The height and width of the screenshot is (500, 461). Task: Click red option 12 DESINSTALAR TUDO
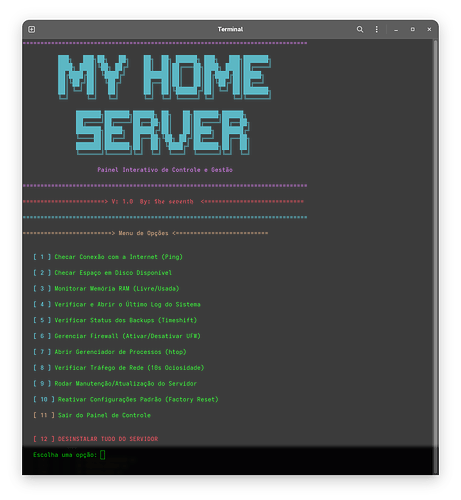(95, 439)
